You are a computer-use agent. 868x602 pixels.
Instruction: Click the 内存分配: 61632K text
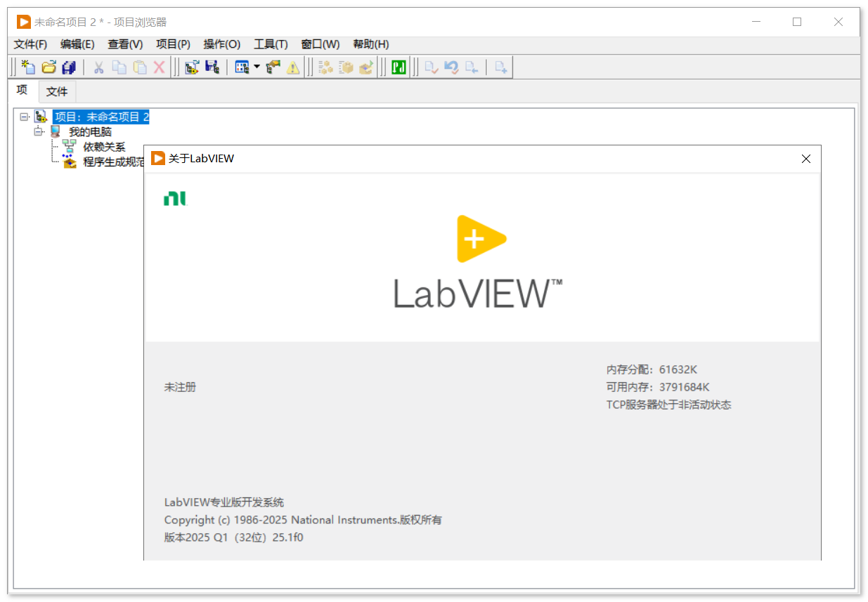(x=652, y=369)
